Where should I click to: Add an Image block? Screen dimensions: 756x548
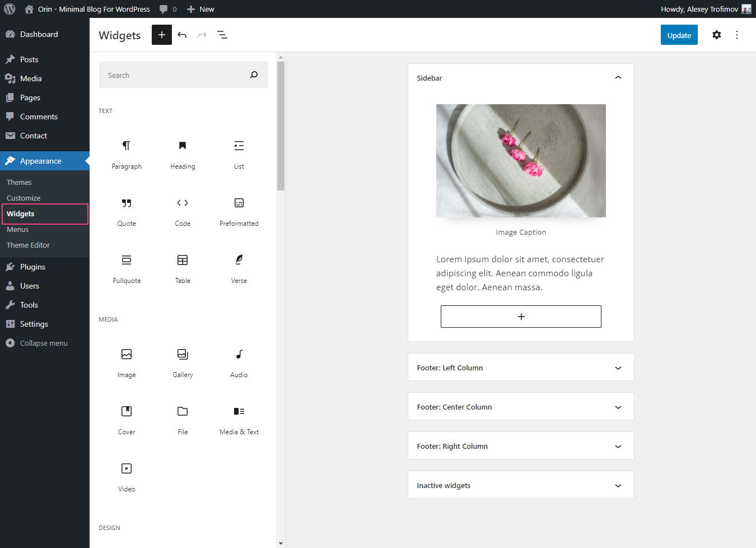[x=127, y=360]
